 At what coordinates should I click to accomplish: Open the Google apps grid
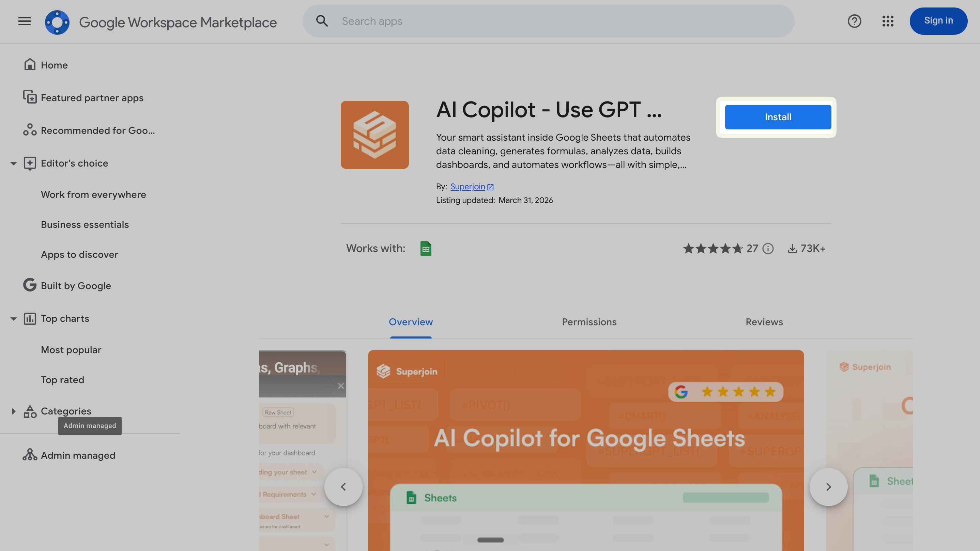click(x=888, y=21)
